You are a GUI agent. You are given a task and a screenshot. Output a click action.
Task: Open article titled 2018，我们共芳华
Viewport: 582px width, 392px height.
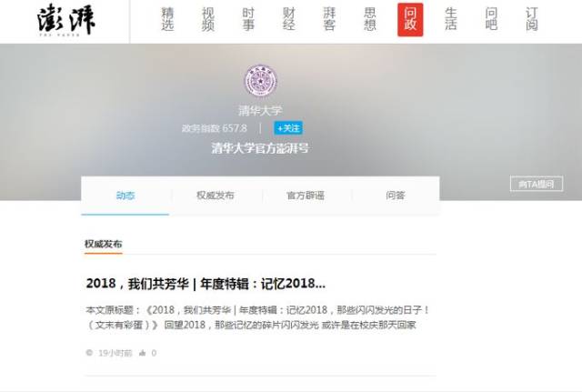pos(206,284)
